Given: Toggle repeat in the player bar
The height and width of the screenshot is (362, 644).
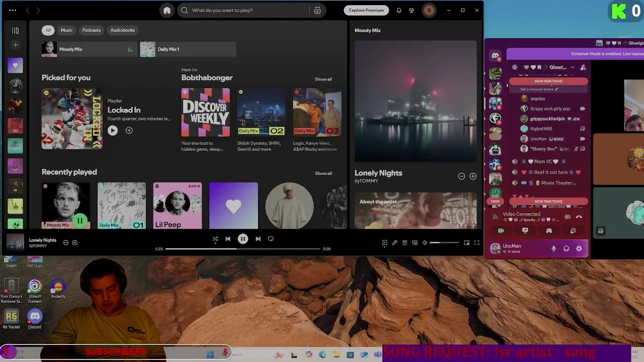Looking at the screenshot, I should coord(271,239).
